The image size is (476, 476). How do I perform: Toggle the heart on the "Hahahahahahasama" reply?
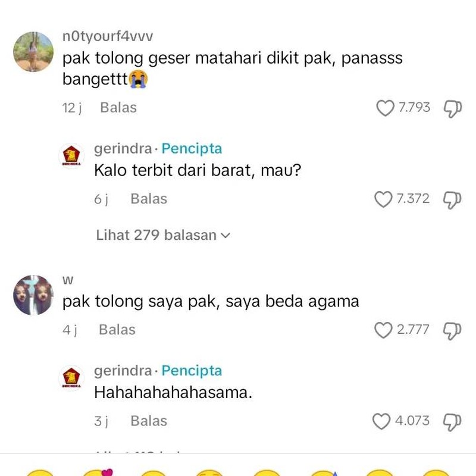pos(381,421)
